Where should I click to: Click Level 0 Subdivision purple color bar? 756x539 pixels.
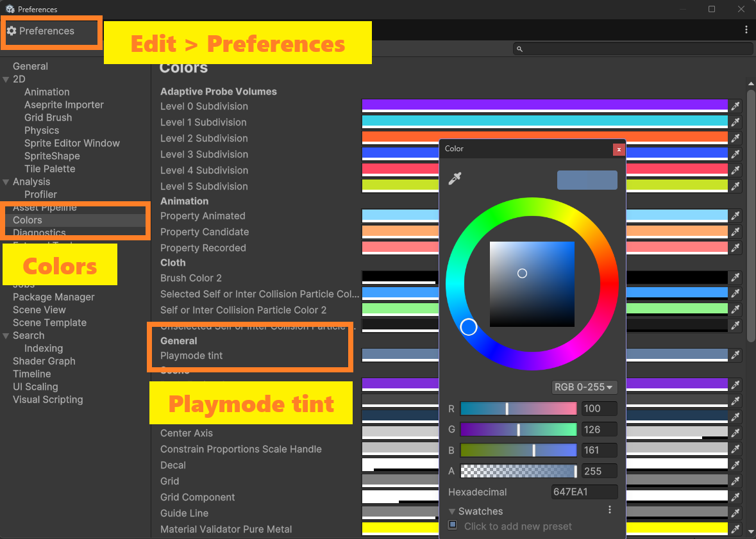coord(544,106)
